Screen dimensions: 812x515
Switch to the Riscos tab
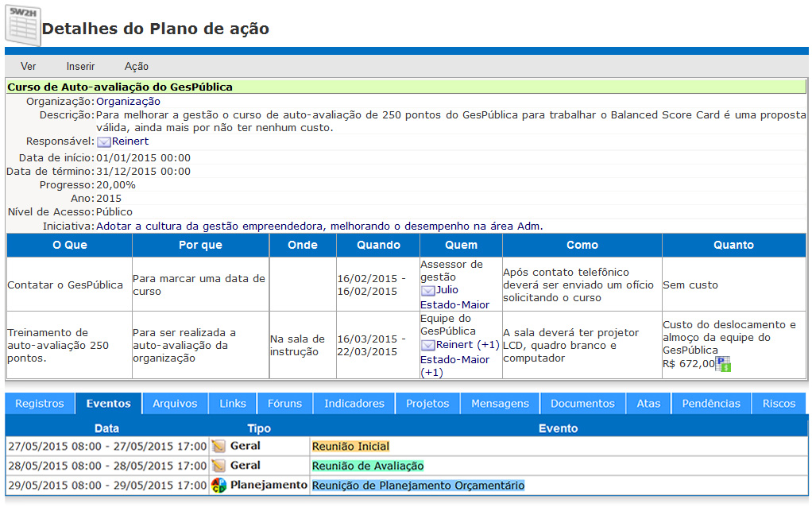(x=779, y=404)
